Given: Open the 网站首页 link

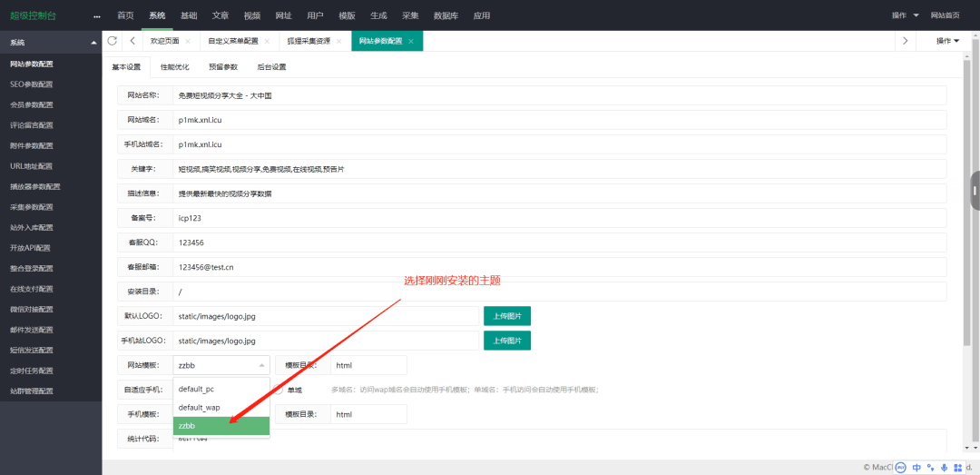Looking at the screenshot, I should point(945,15).
